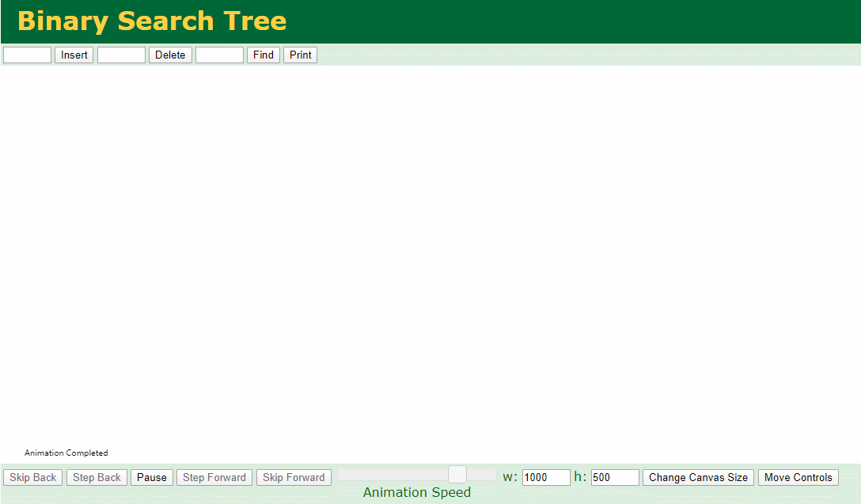This screenshot has height=504, width=861.
Task: Focus the delete value input field
Action: pos(121,55)
